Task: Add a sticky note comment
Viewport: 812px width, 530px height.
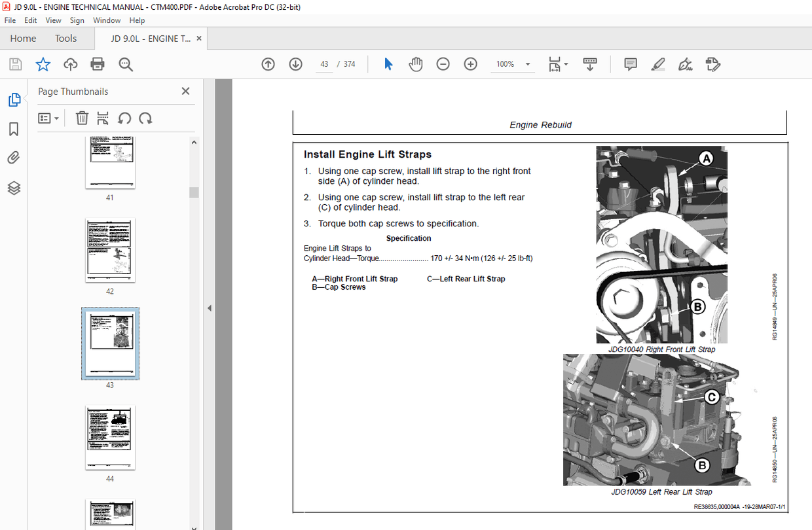Action: 630,63
